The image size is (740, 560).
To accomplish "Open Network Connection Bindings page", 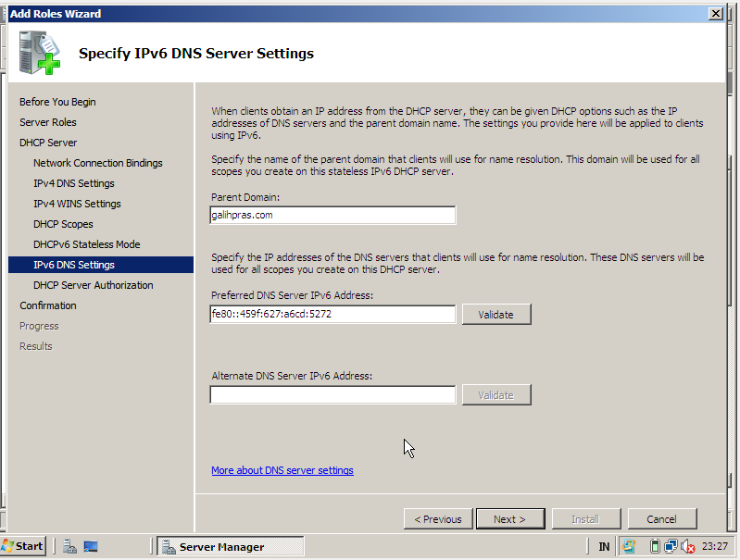I will [97, 163].
